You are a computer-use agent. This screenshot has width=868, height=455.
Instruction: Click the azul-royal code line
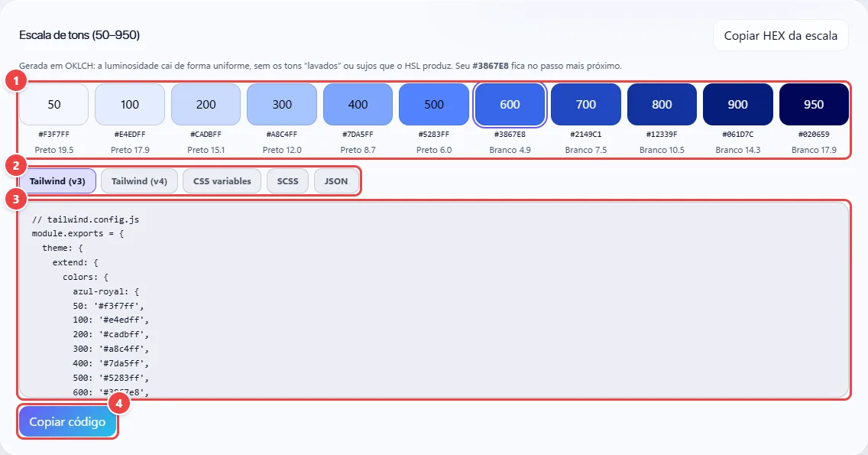click(x=105, y=291)
